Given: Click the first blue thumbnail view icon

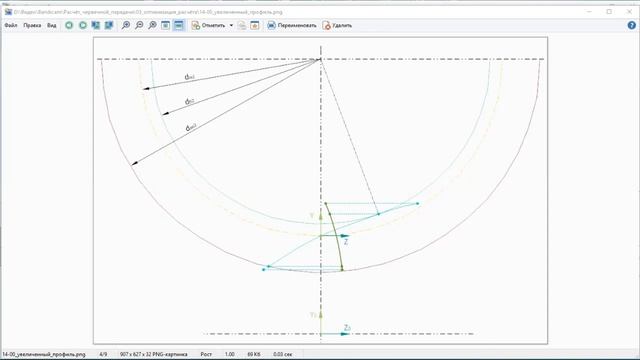Looking at the screenshot, I should click(x=96, y=25).
